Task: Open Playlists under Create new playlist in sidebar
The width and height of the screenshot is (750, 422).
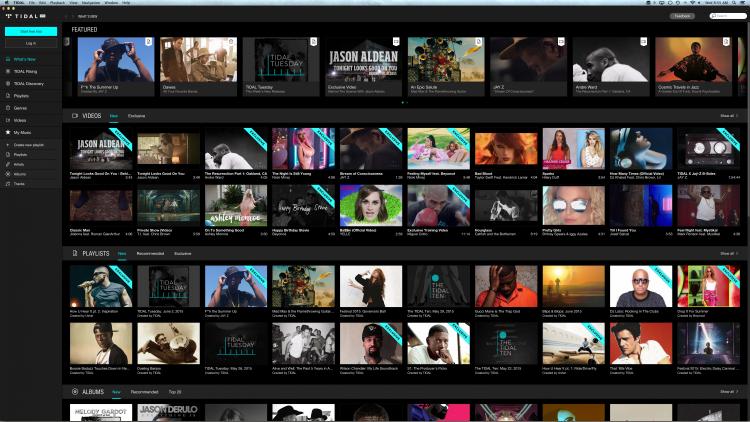Action: [20, 155]
